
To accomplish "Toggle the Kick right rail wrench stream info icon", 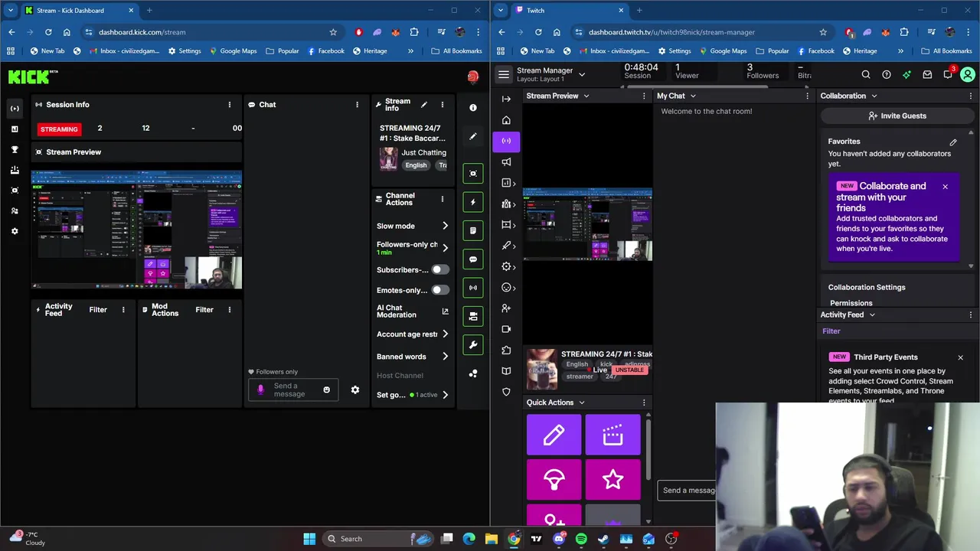I will pos(473,345).
